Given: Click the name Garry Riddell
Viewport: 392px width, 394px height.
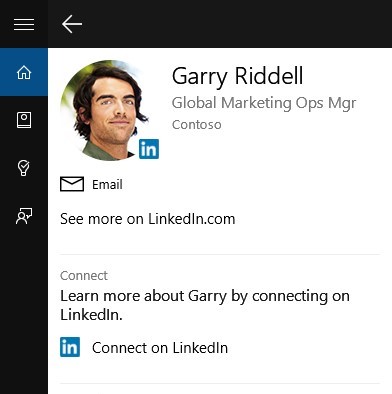Looking at the screenshot, I should coord(238,76).
